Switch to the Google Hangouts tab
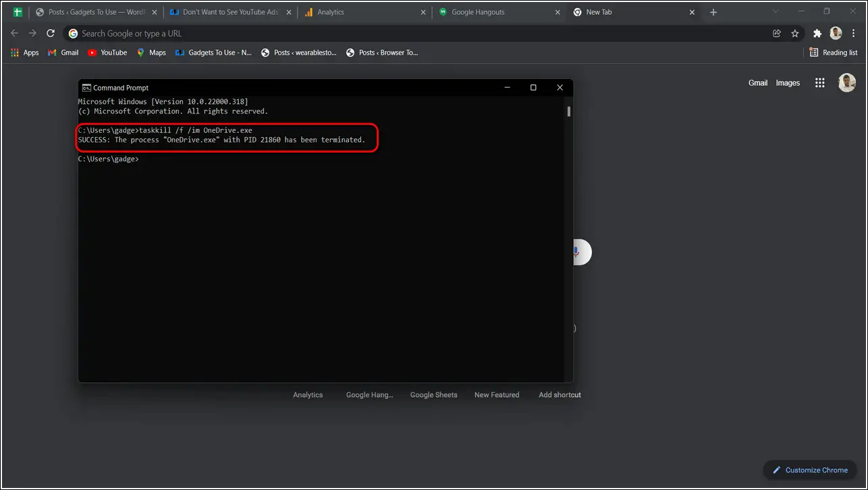 499,12
